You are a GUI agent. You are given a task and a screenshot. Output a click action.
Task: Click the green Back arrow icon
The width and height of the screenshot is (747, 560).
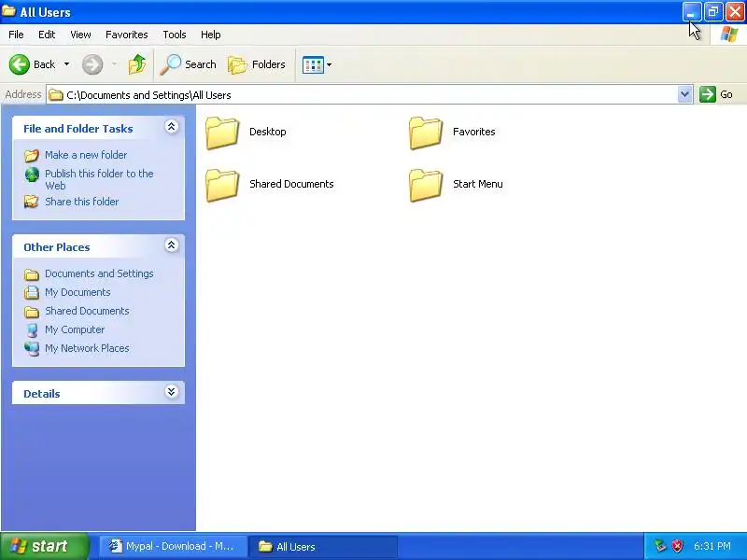[20, 64]
